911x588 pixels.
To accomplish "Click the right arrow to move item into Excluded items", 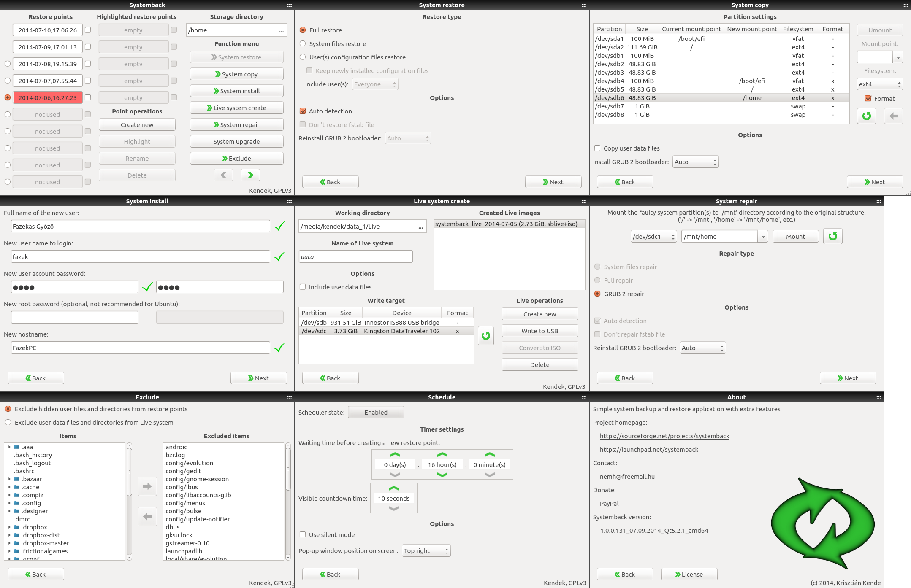I will pos(147,486).
